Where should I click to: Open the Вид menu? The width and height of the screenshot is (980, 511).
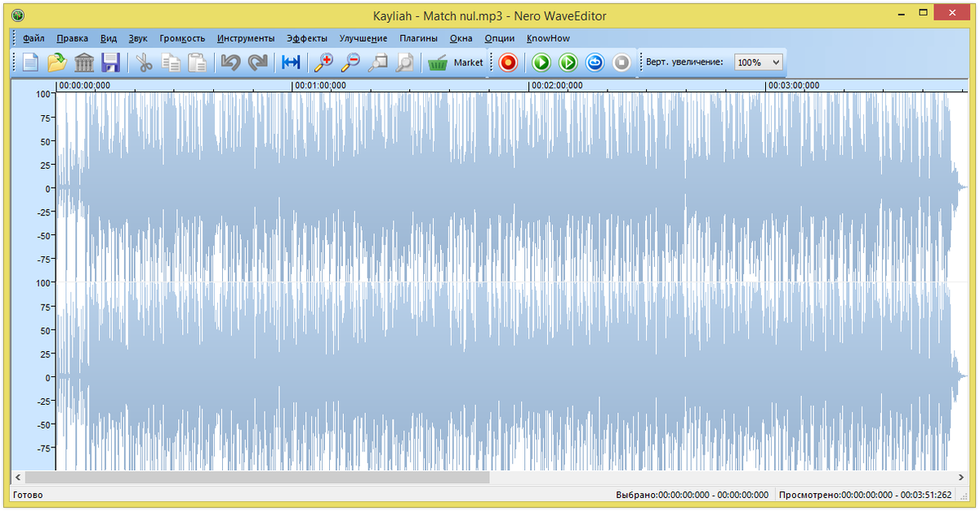[109, 38]
